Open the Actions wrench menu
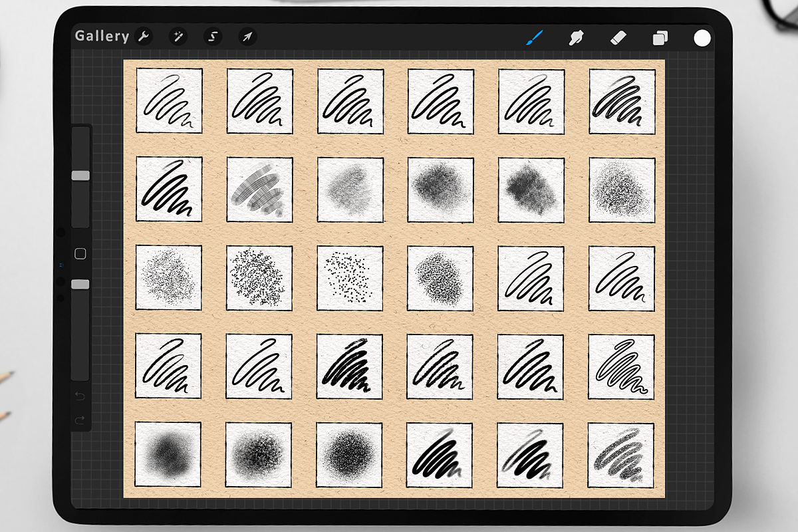Viewport: 798px width, 532px height. 143,37
